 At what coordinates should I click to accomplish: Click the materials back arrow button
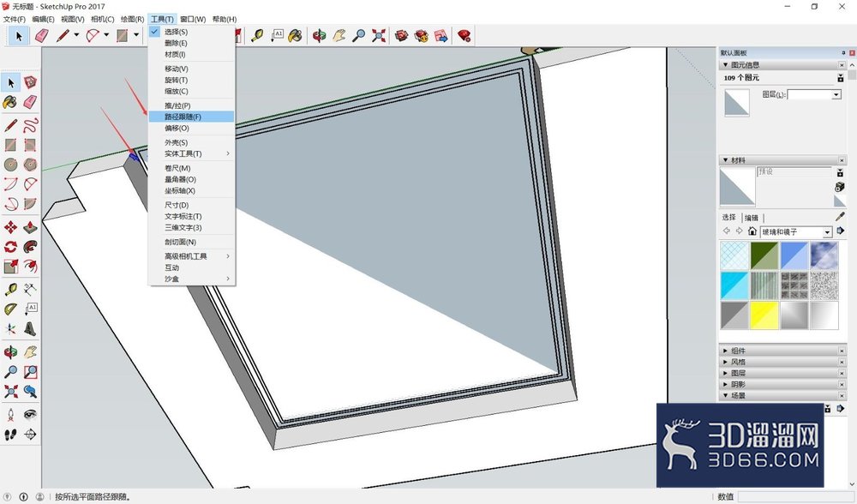pos(727,231)
